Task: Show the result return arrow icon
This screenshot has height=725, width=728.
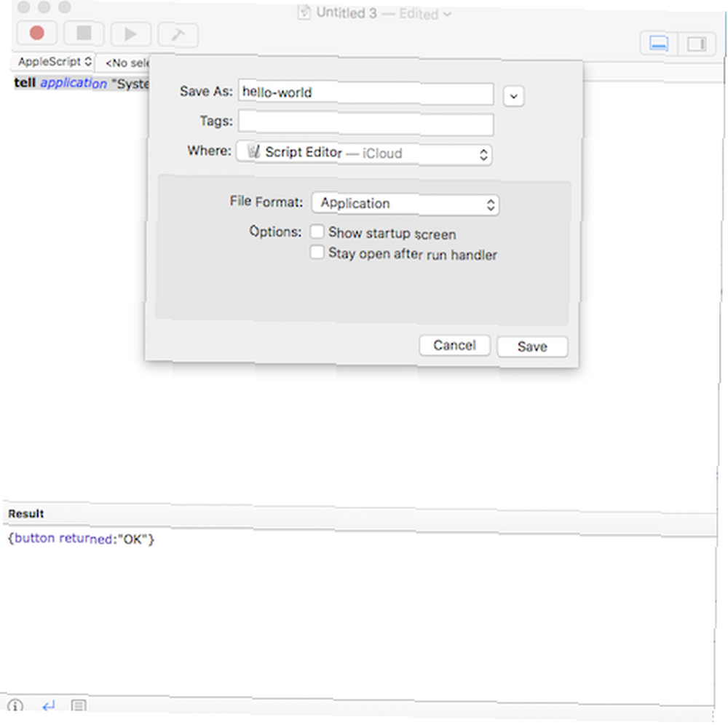Action: pos(49,706)
